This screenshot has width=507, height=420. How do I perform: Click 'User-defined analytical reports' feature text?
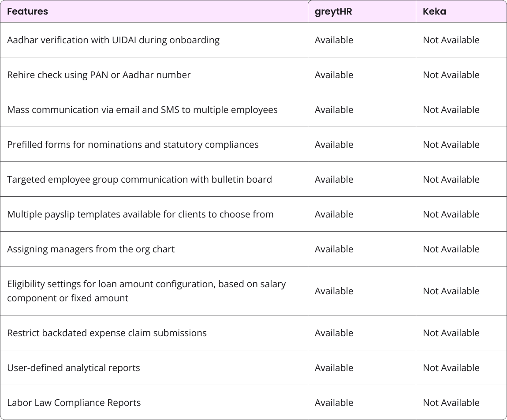pos(73,368)
